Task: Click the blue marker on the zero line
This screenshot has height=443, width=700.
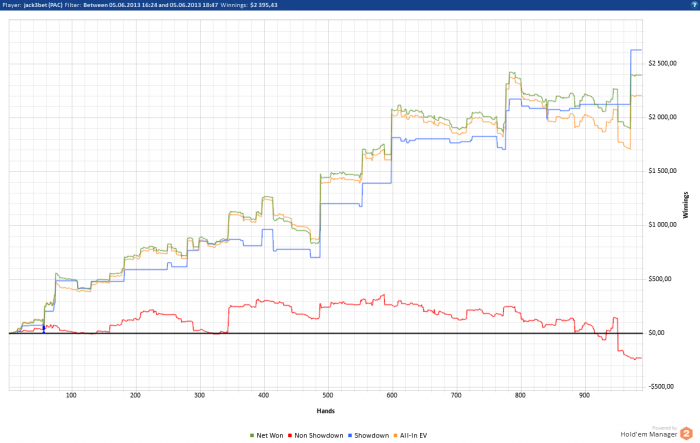Action: click(x=44, y=330)
